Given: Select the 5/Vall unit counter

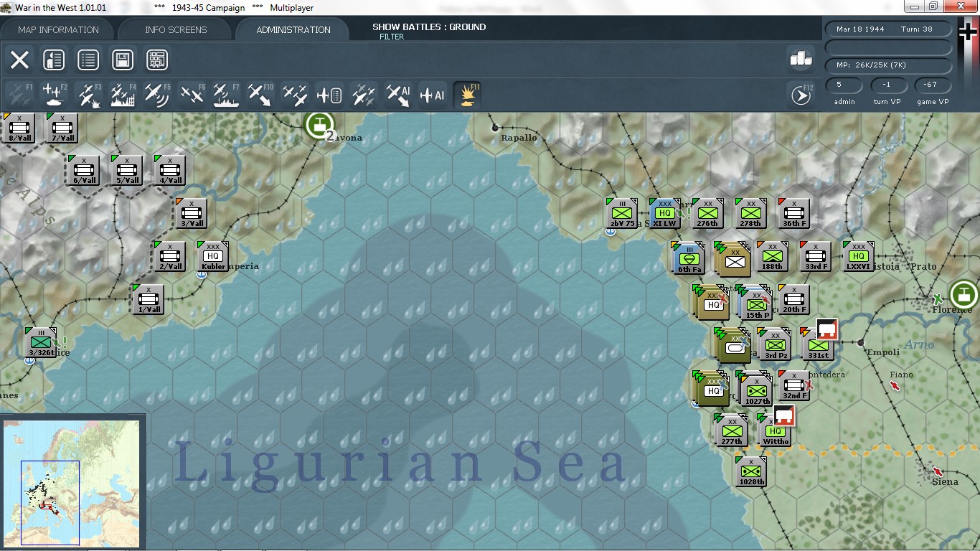Looking at the screenshot, I should tap(127, 171).
